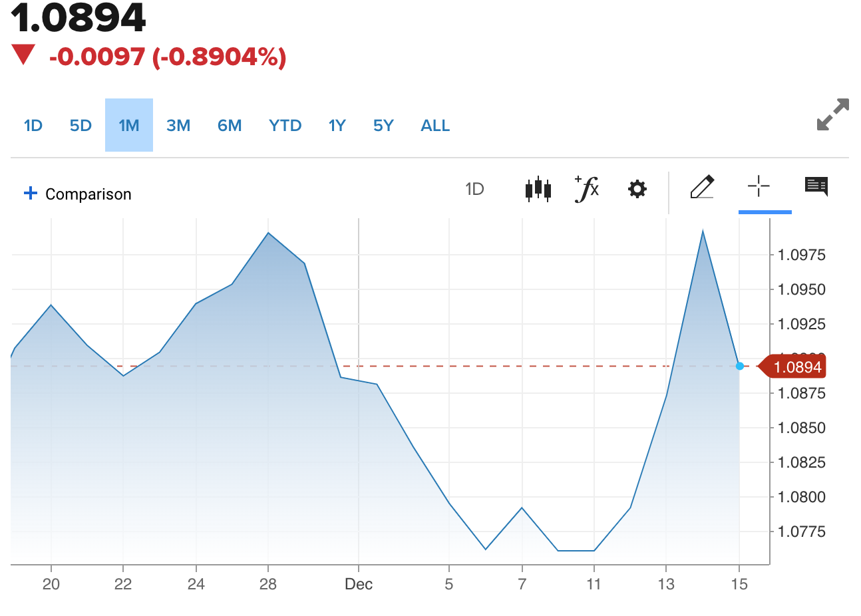Open the candlestick chart type menu
Screen dimensions: 861x616
(538, 190)
